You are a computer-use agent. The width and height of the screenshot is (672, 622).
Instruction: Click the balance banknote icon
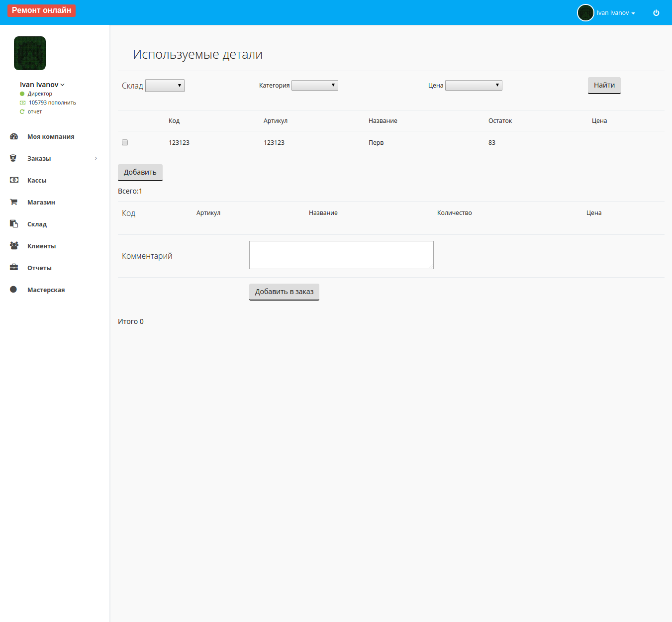click(22, 103)
